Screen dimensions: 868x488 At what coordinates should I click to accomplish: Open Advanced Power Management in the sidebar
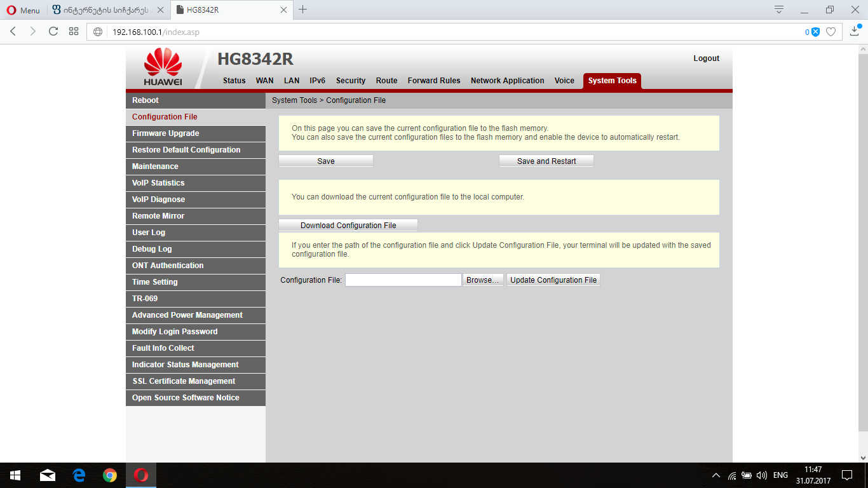click(196, 315)
